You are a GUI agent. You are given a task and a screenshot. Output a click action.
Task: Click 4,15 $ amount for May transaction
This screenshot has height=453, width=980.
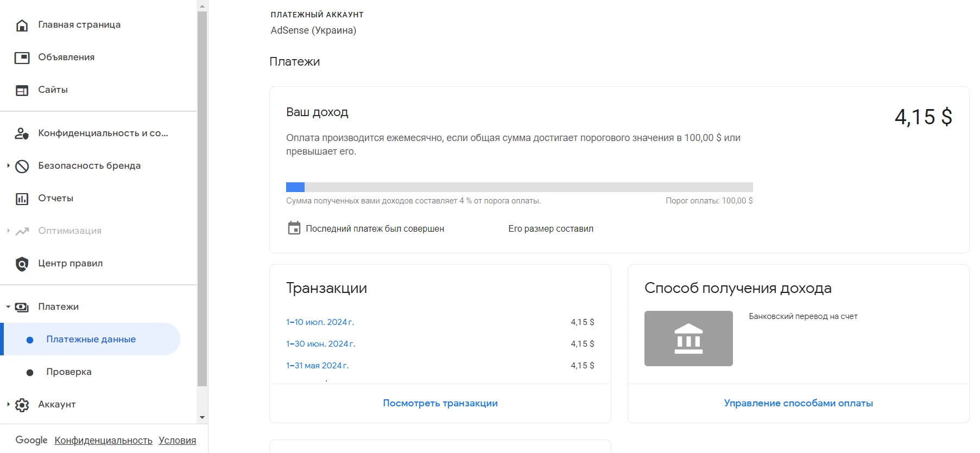point(582,366)
